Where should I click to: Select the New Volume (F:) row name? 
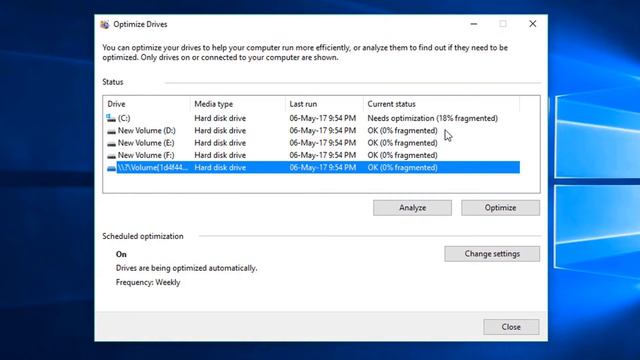point(146,155)
